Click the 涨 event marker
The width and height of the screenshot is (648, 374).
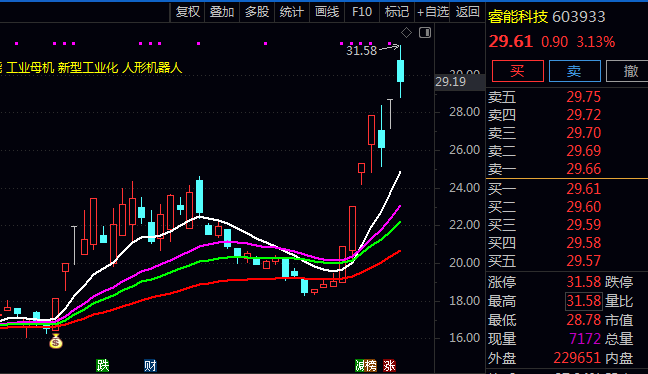pyautogui.click(x=389, y=366)
